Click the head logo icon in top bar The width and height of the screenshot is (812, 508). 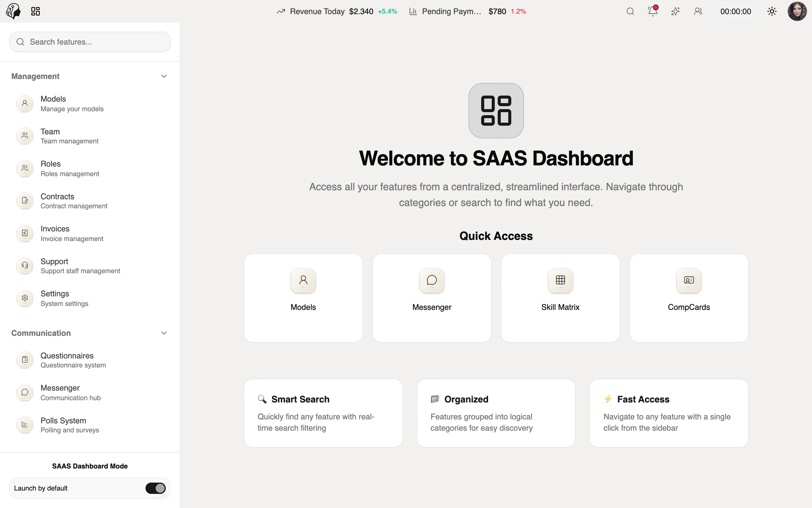click(x=14, y=11)
